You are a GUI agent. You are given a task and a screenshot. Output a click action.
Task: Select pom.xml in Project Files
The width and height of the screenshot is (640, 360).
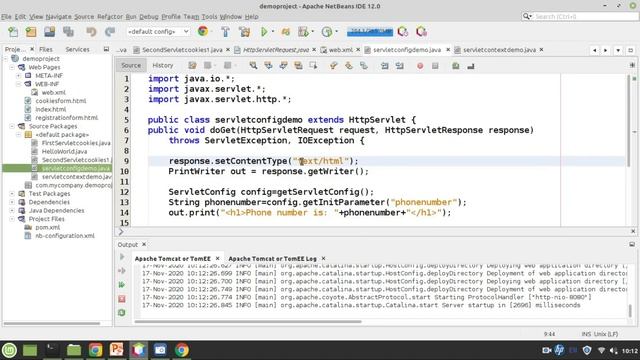pyautogui.click(x=47, y=227)
